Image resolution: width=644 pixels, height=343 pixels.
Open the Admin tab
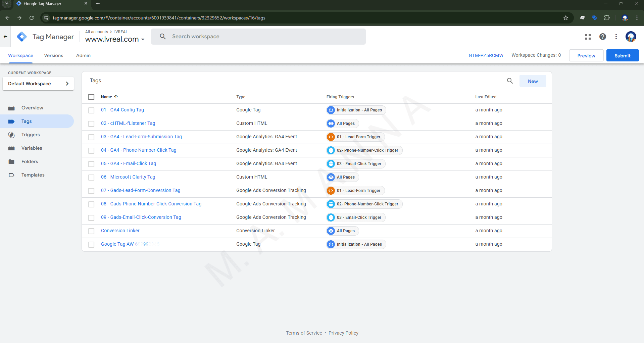pos(83,56)
